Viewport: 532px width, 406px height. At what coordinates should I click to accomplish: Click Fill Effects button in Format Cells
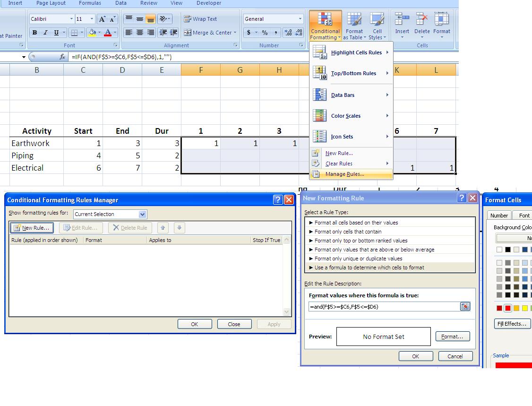[x=512, y=324]
